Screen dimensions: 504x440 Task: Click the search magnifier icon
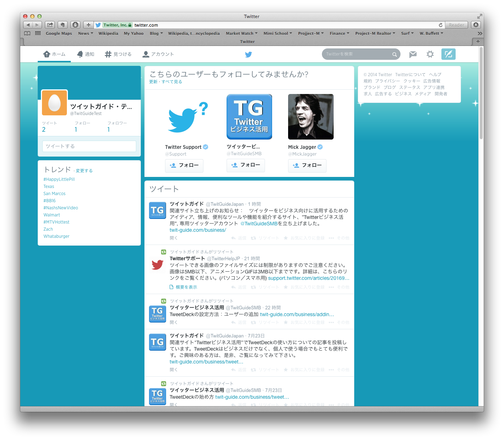tap(394, 54)
